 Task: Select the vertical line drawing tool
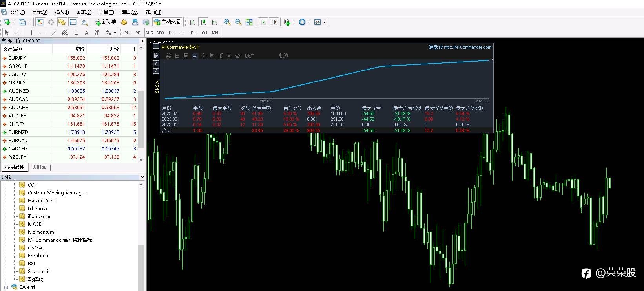tap(31, 33)
